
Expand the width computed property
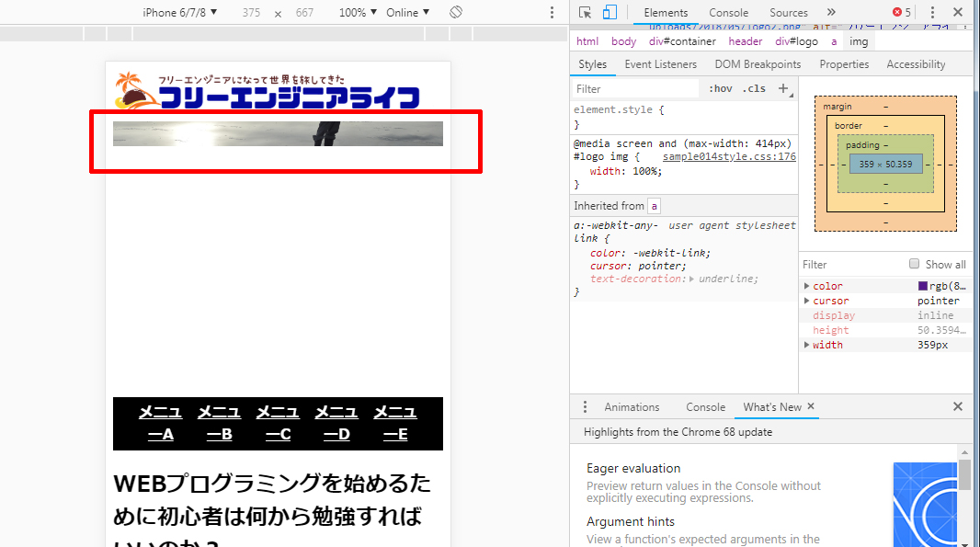(807, 346)
